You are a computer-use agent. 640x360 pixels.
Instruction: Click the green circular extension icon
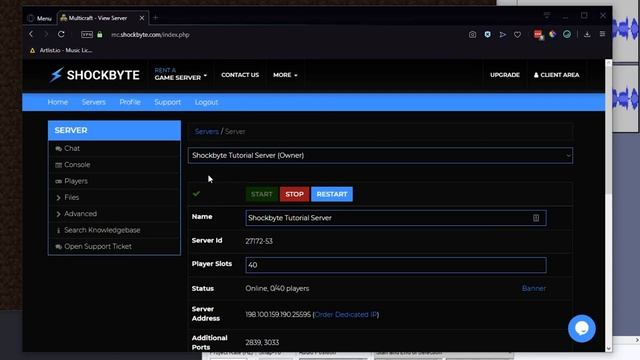pyautogui.click(x=567, y=35)
